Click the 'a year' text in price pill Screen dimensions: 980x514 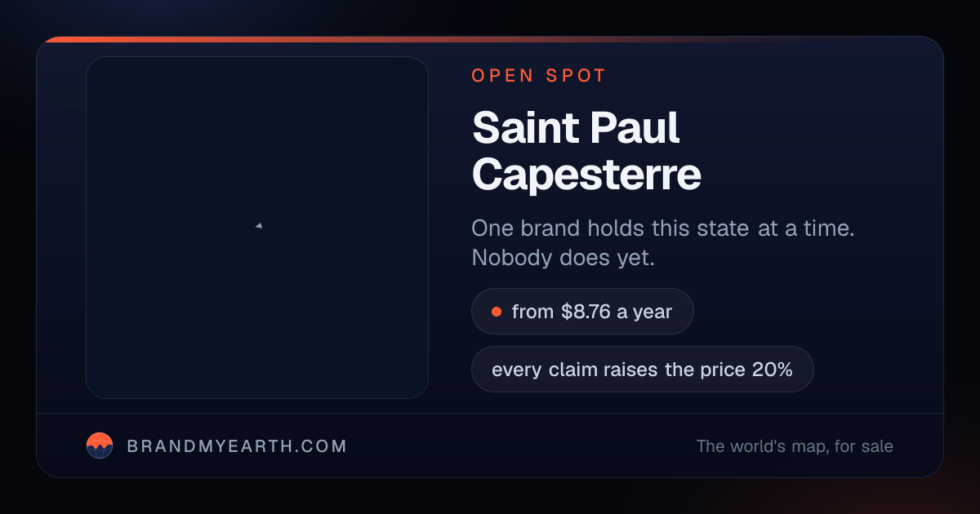pyautogui.click(x=644, y=312)
